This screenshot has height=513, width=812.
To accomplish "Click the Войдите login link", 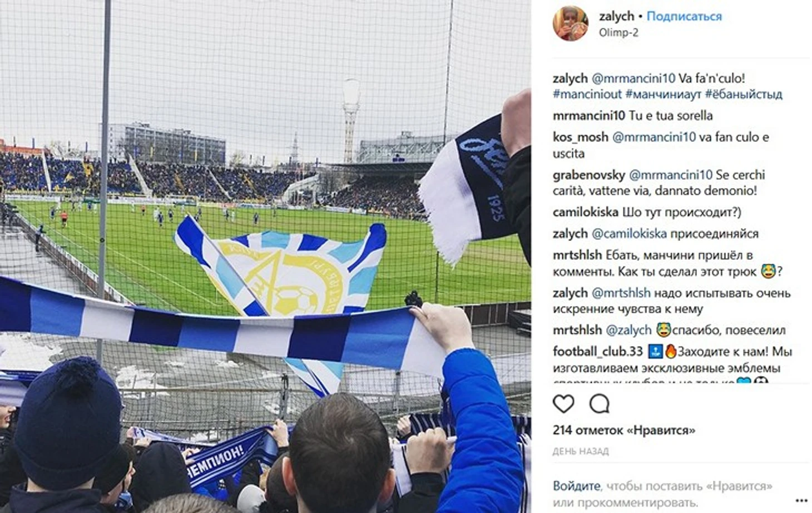I will (576, 486).
